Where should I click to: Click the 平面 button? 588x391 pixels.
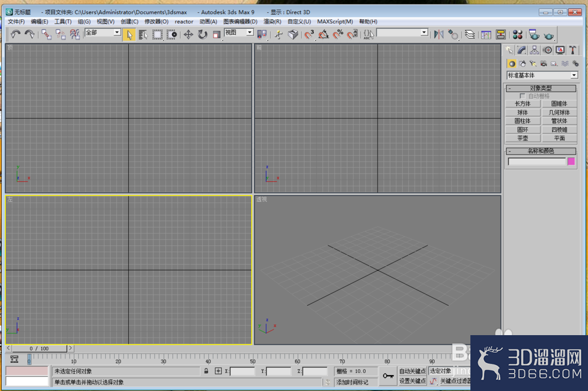click(x=559, y=138)
